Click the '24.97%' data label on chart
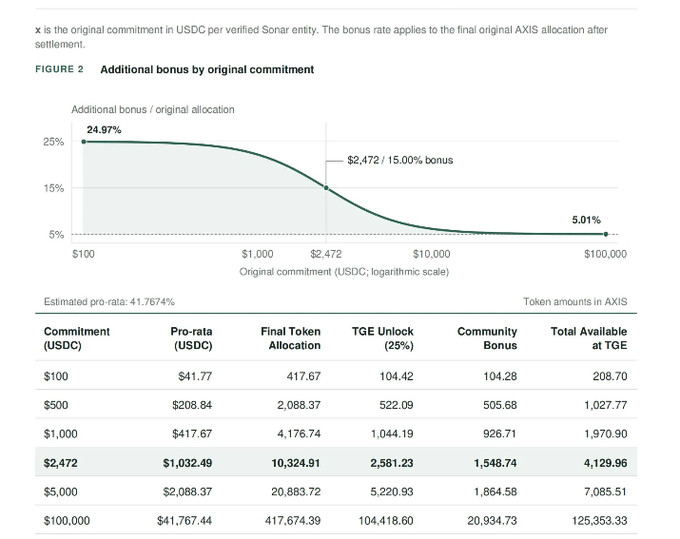680x539 pixels. click(104, 130)
